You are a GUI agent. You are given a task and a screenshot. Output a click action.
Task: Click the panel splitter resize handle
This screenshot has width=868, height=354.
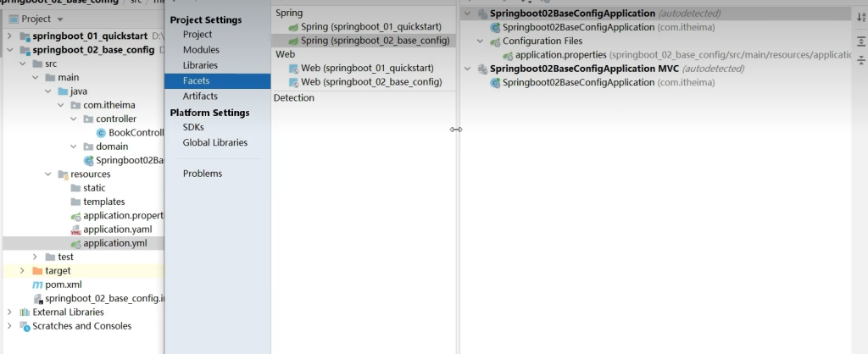pyautogui.click(x=456, y=130)
